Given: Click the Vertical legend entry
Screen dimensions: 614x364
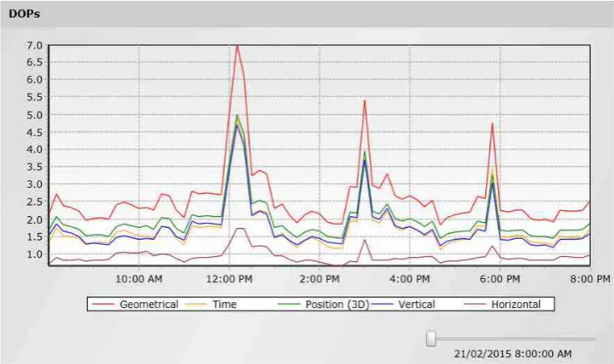Looking at the screenshot, I should pyautogui.click(x=402, y=305).
